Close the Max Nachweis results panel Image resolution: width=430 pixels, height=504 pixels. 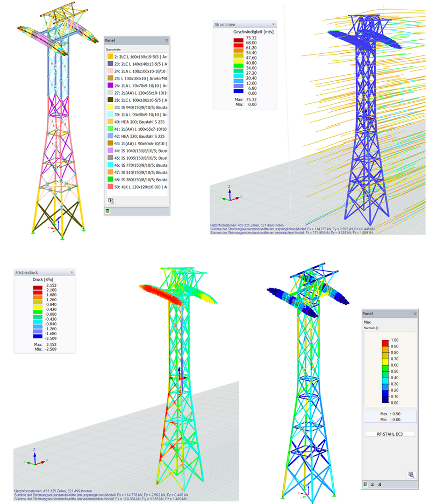(x=414, y=314)
